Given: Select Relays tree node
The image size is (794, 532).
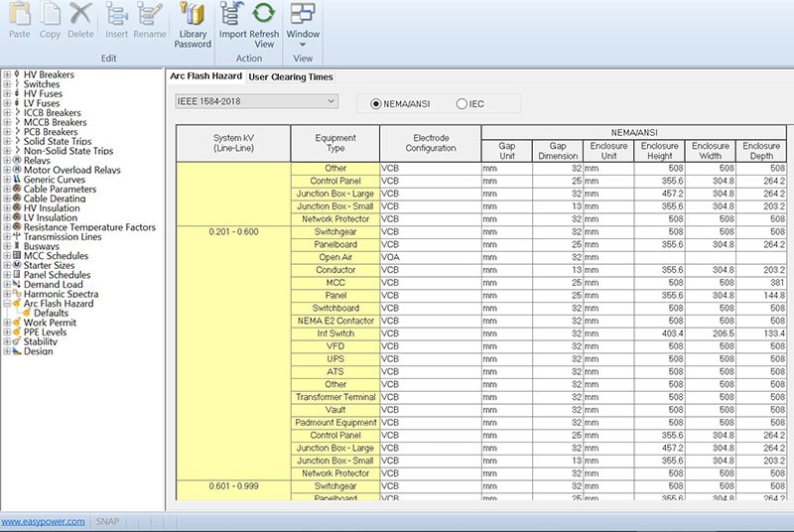Looking at the screenshot, I should pos(37,161).
